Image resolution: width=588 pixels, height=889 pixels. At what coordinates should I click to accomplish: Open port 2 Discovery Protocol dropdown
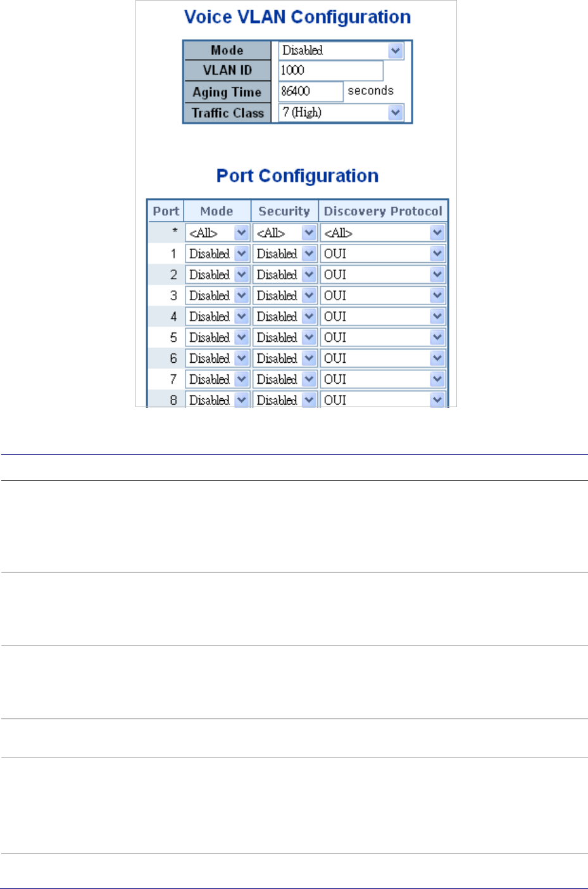383,275
